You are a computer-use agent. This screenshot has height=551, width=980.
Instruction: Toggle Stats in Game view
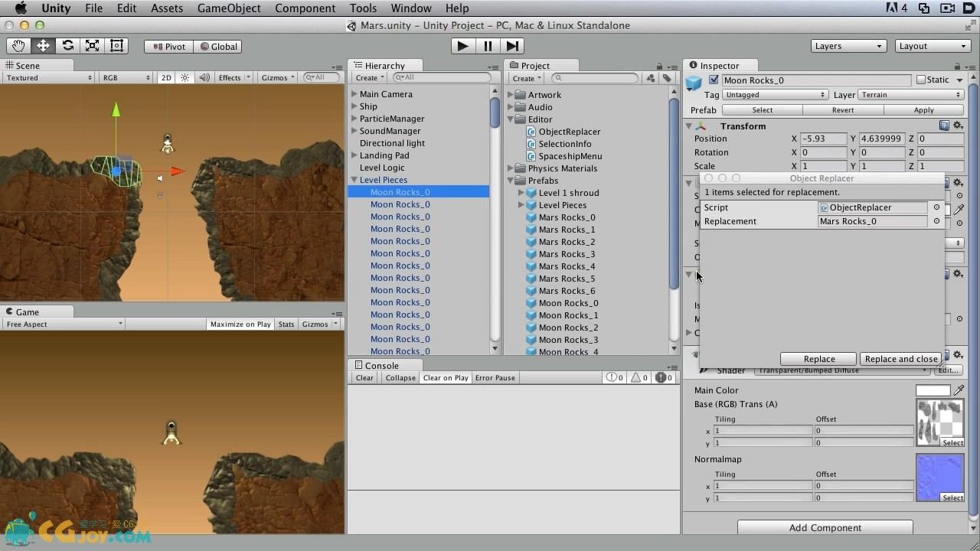(x=286, y=324)
